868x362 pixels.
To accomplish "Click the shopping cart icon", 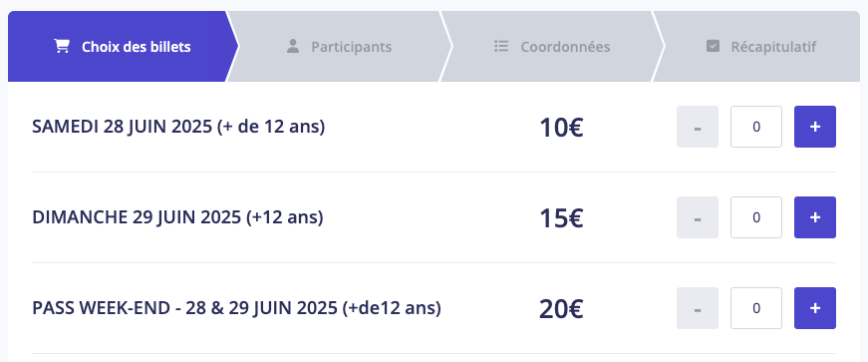I will pos(62,47).
